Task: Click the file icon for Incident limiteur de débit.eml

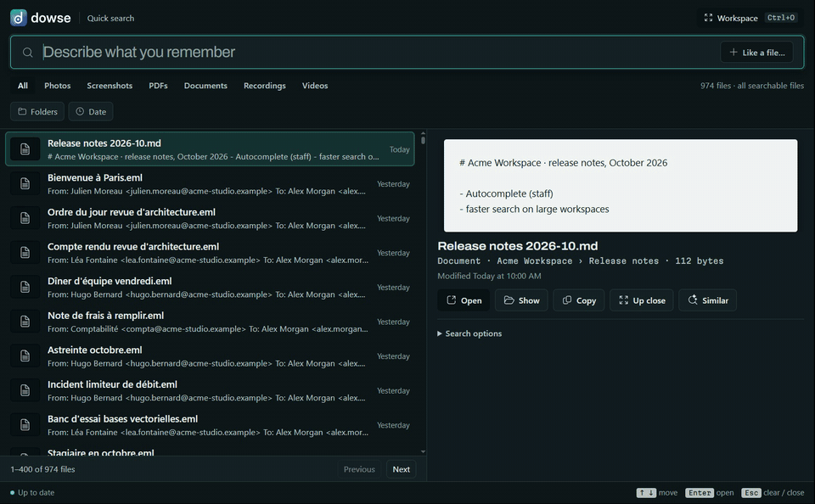Action: pos(25,391)
